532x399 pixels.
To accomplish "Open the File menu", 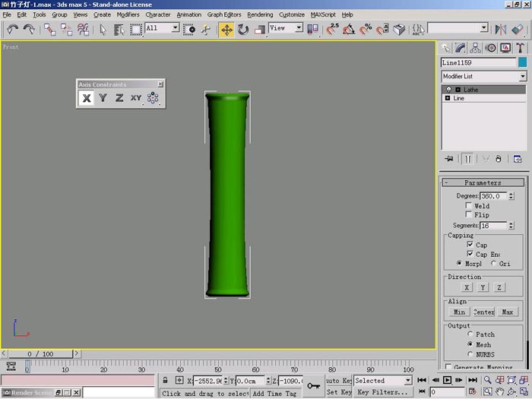I will (7, 14).
